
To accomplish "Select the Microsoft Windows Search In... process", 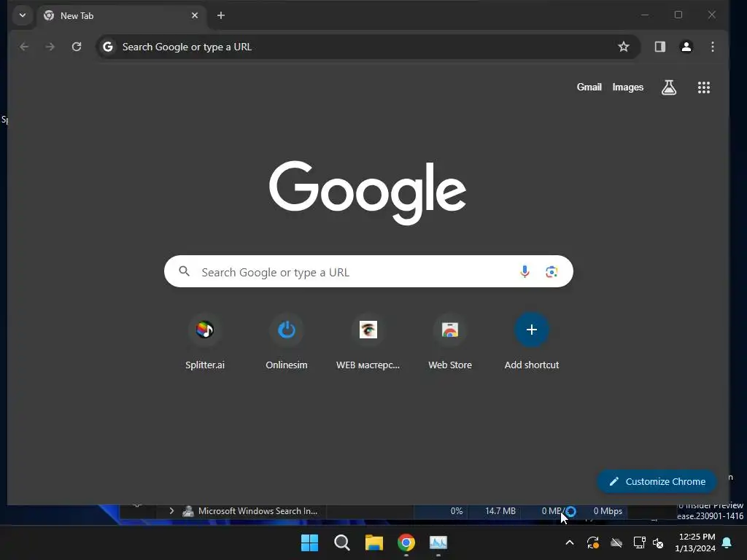I will [258, 511].
